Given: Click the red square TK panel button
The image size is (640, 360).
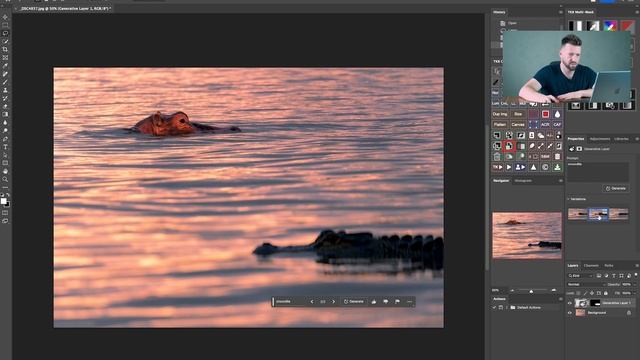Looking at the screenshot, I should pyautogui.click(x=545, y=114).
